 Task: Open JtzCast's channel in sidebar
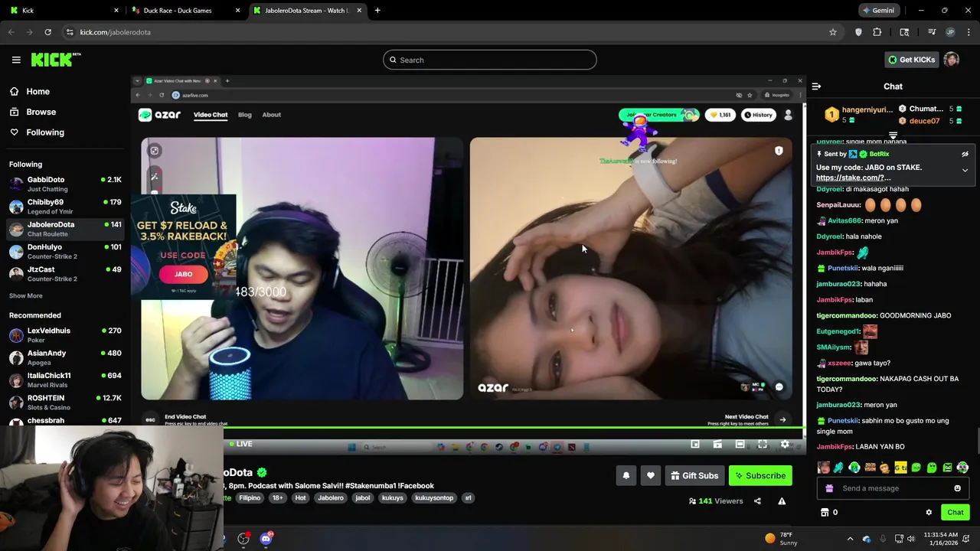65,274
